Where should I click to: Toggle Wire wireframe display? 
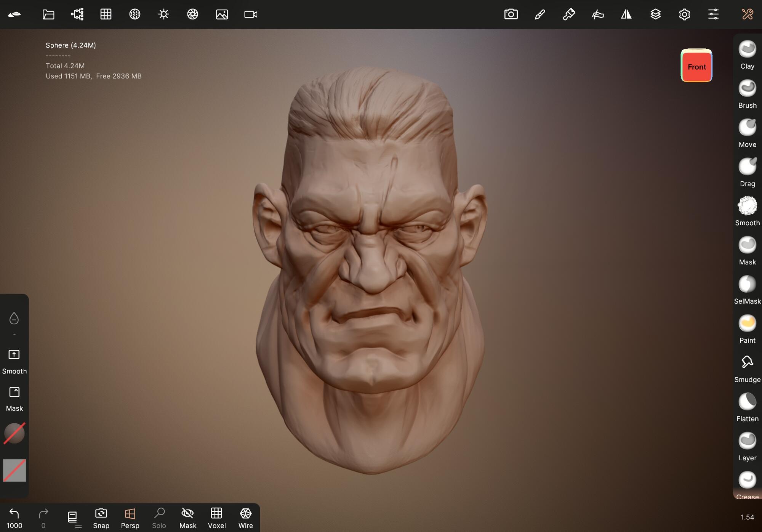(245, 518)
